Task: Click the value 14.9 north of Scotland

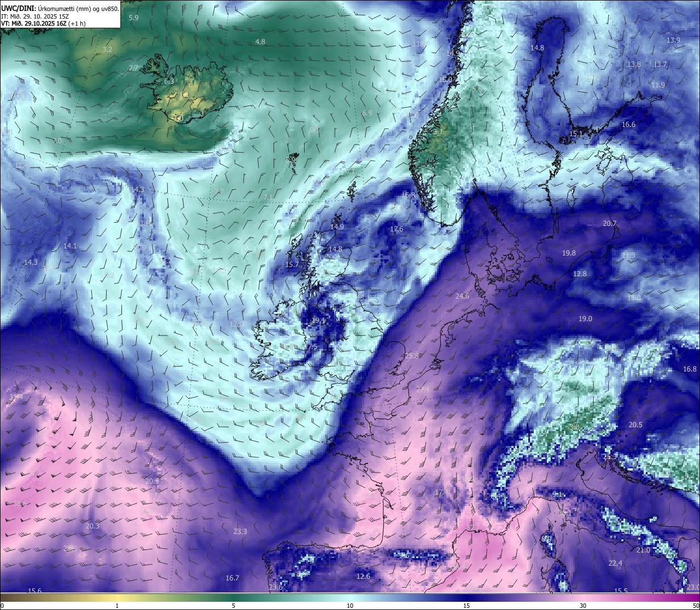Action: click(337, 227)
